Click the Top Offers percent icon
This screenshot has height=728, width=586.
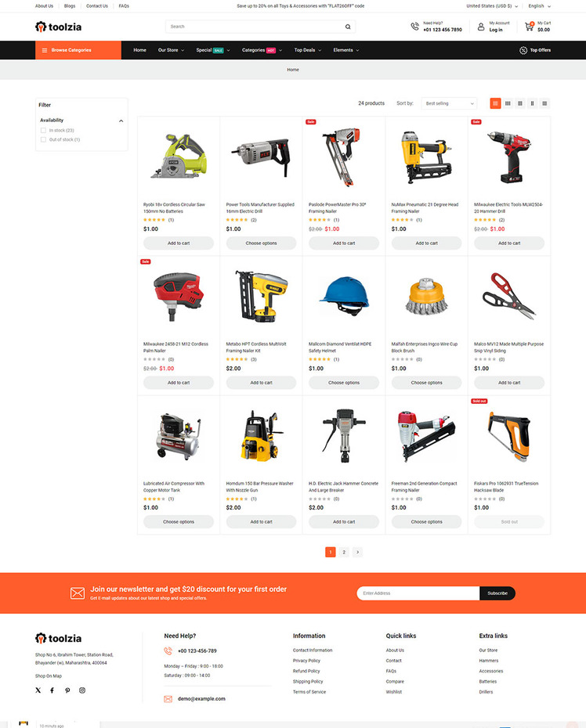[x=523, y=50]
